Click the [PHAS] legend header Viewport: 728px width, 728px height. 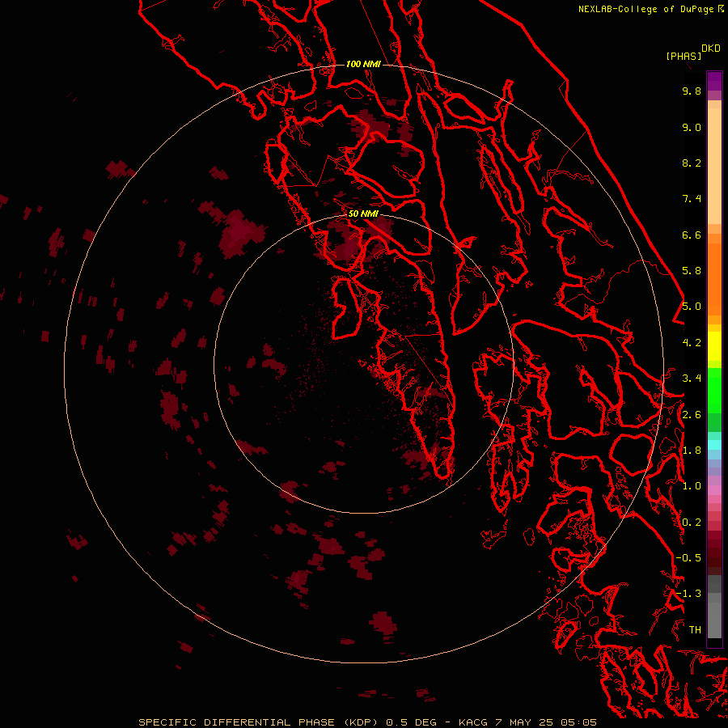coord(684,56)
